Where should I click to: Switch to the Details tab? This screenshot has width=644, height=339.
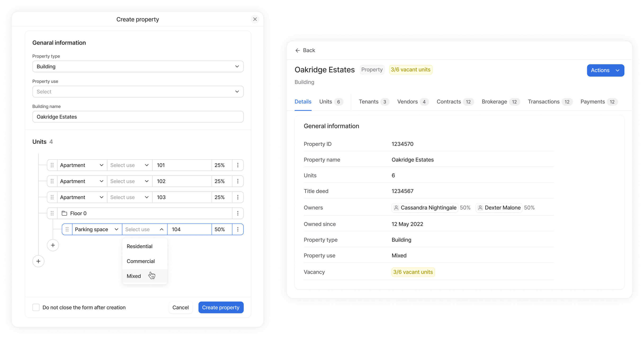(x=303, y=102)
